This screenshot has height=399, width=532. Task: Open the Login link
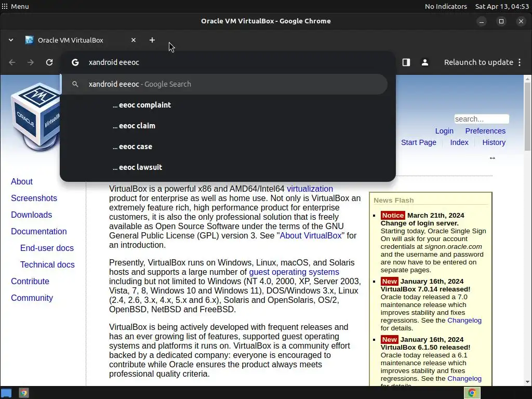point(444,131)
